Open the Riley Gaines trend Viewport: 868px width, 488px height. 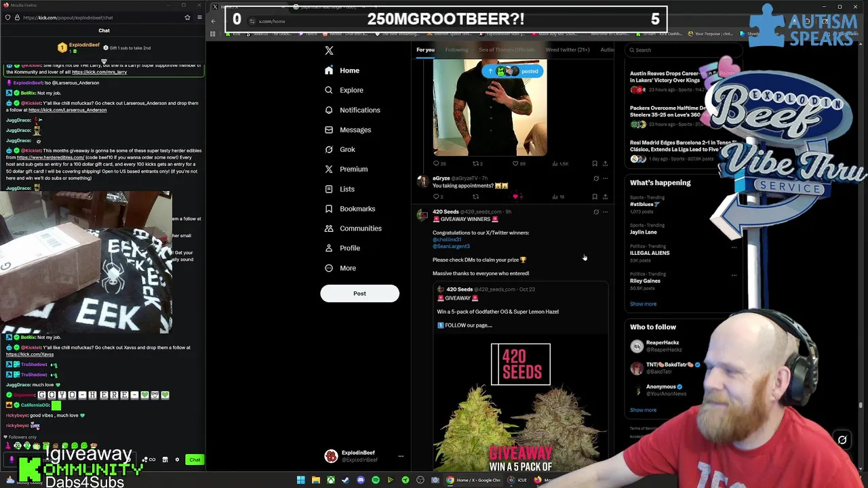(x=645, y=281)
